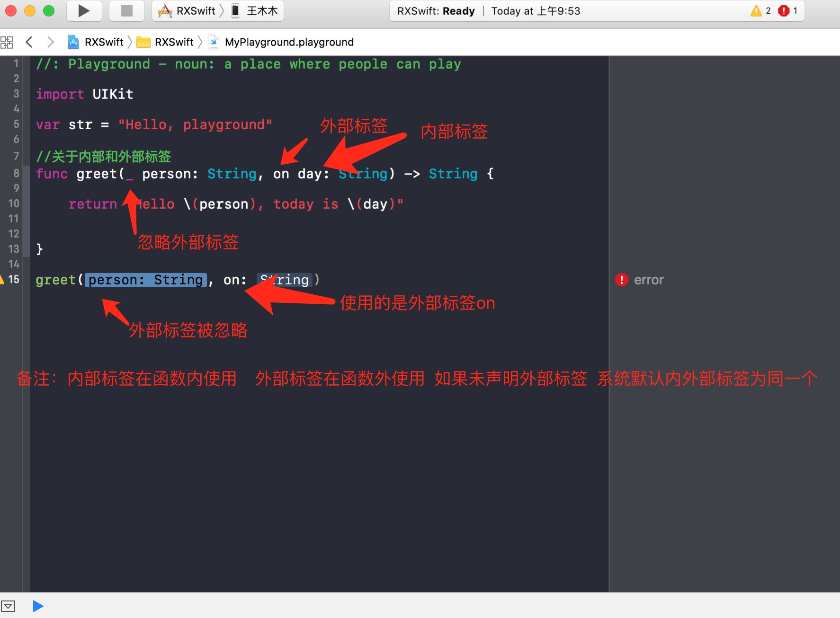Toggle the debug area button at bottom
The width and height of the screenshot is (840, 618).
point(8,606)
